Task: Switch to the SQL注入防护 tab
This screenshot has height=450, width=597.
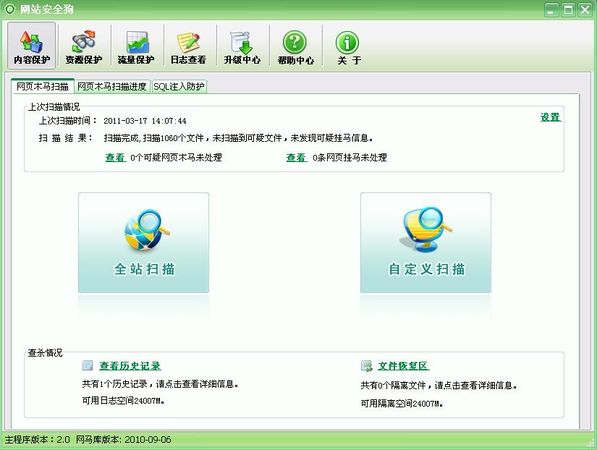Action: pyautogui.click(x=179, y=86)
